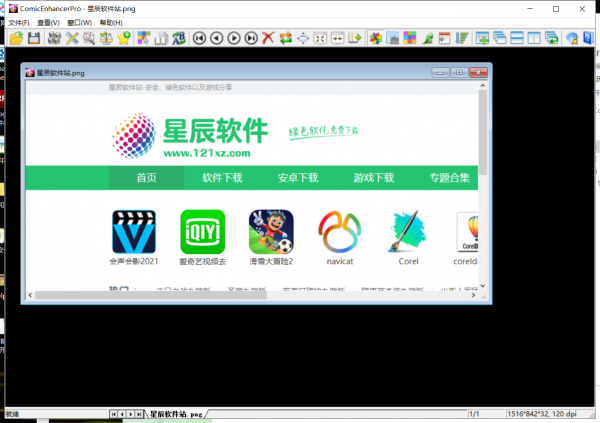Select the 星辰软件站.png tab at bottom

click(176, 414)
